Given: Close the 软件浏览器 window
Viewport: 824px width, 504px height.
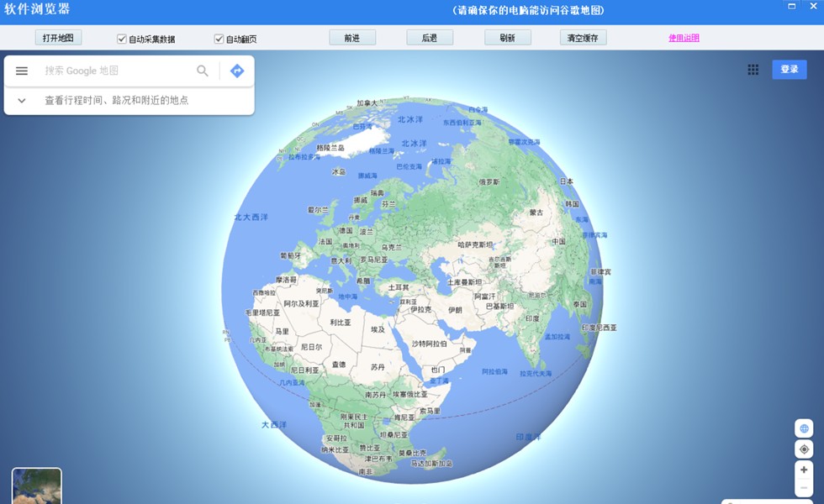Looking at the screenshot, I should (x=813, y=7).
